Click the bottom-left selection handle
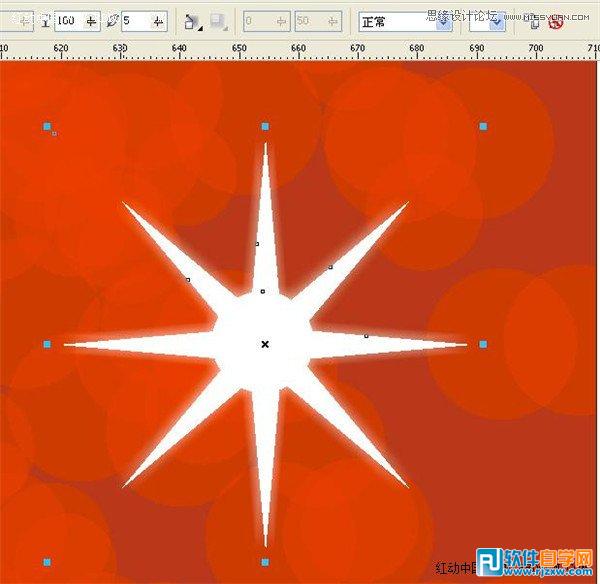600x584 pixels. tap(47, 562)
